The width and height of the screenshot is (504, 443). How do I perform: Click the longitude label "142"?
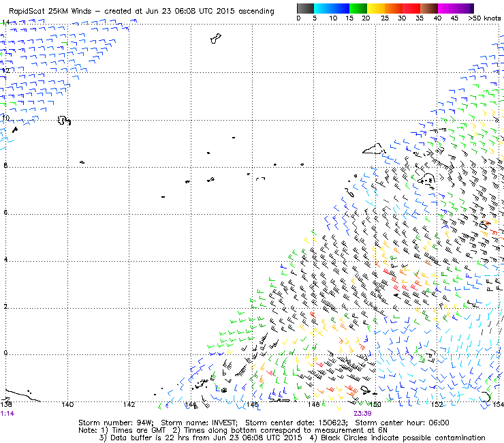(129, 405)
